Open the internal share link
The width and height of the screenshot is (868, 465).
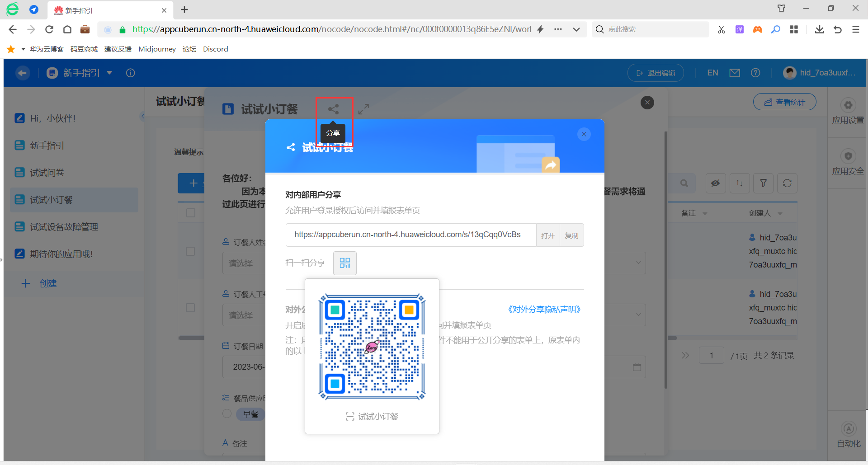(x=548, y=235)
